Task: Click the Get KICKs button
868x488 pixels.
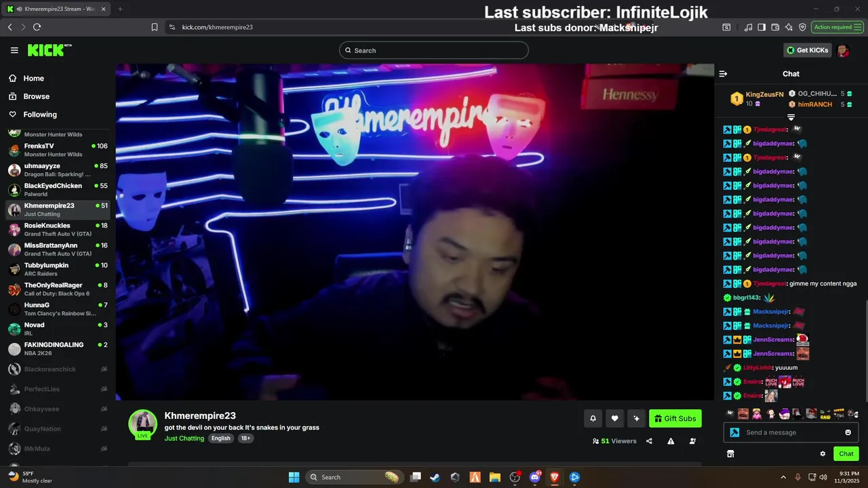Action: [x=807, y=50]
